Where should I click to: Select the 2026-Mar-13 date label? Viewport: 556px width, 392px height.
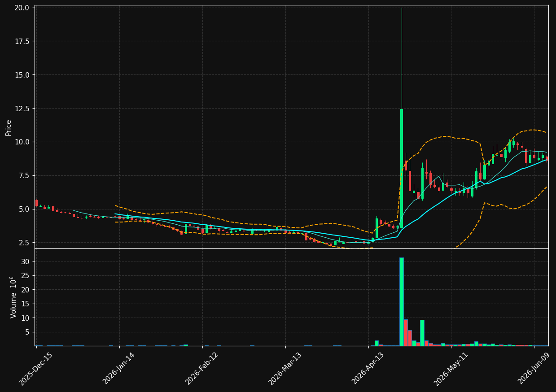(x=285, y=369)
